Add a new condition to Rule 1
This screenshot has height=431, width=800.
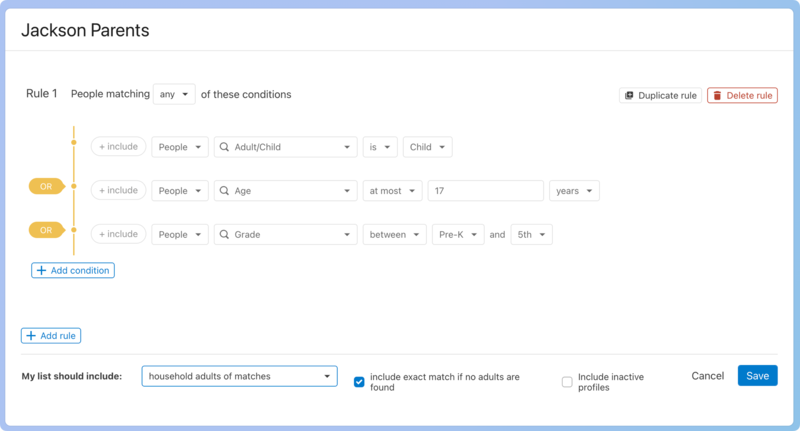(x=73, y=270)
